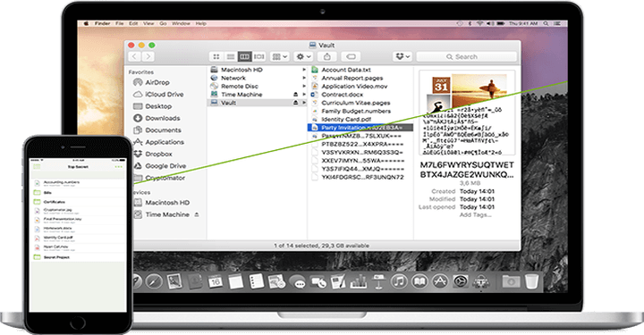Viewport: 644px width, 335px height.
Task: Open Desktop in the Finder sidebar
Action: coord(152,106)
